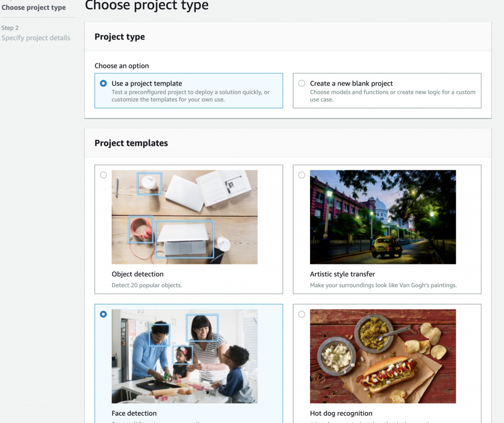Click the 'Test a preconfigured project' description
Screen dimensions: 504x423
[x=190, y=96]
